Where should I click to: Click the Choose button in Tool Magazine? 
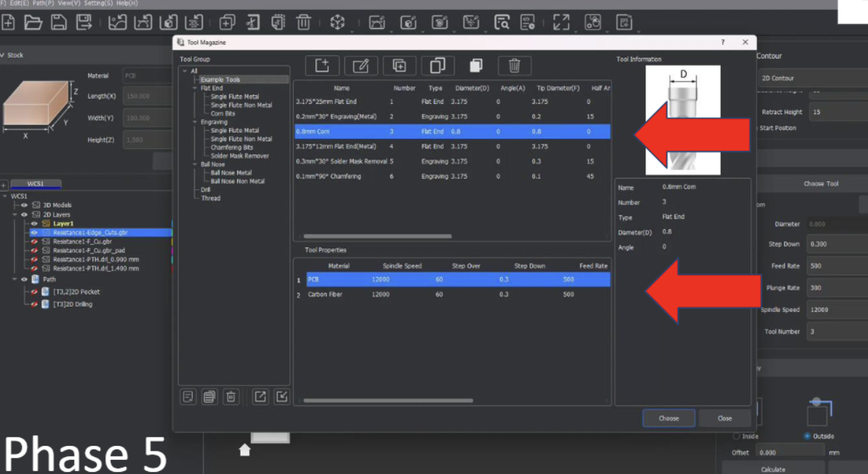[668, 418]
